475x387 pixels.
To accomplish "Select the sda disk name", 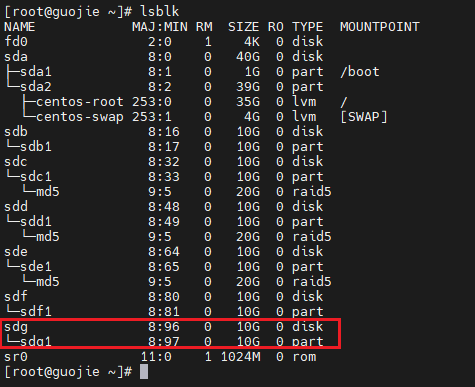I will (16, 57).
